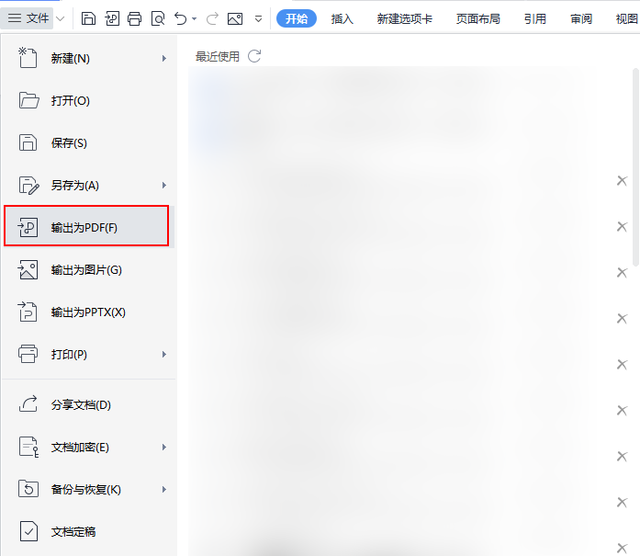
Task: Click the printer icon in file menu
Action: click(28, 354)
